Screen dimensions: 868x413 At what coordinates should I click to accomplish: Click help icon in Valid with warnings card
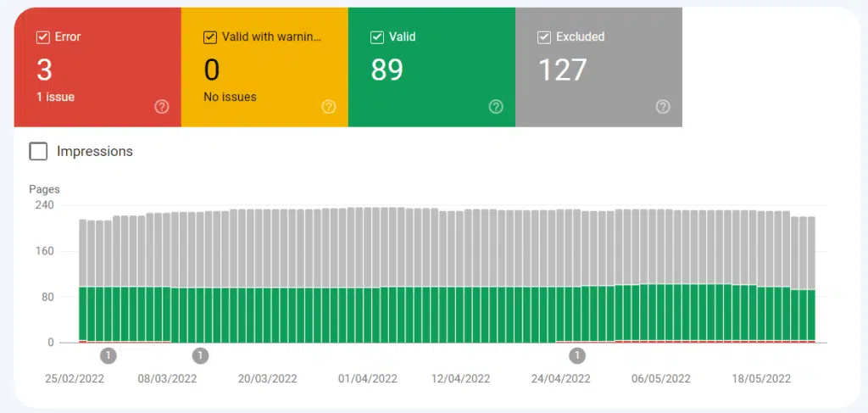(328, 107)
